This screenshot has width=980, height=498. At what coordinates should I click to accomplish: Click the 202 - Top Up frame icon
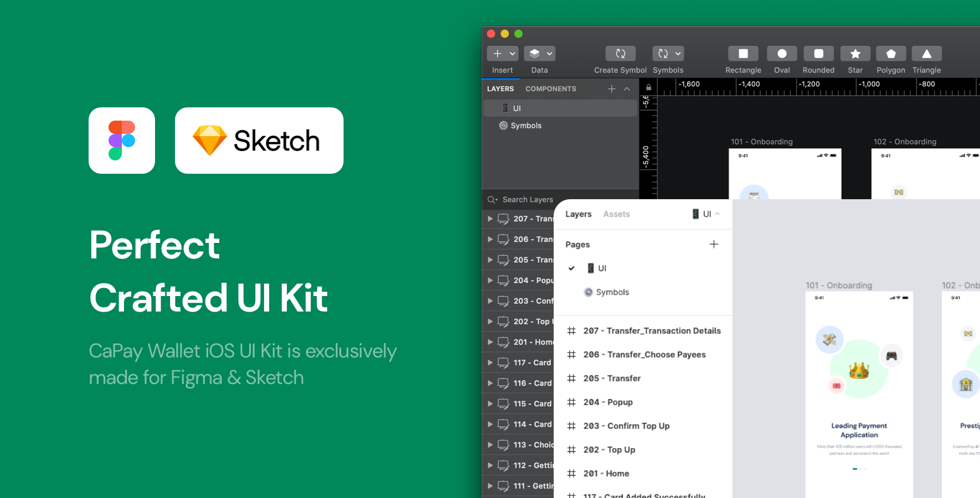coord(571,450)
